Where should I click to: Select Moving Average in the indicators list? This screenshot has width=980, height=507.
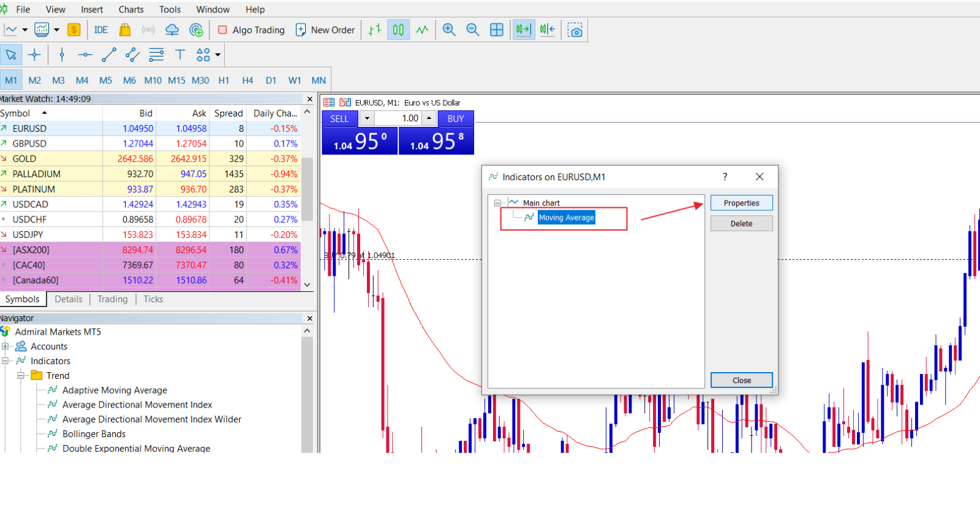click(x=567, y=218)
